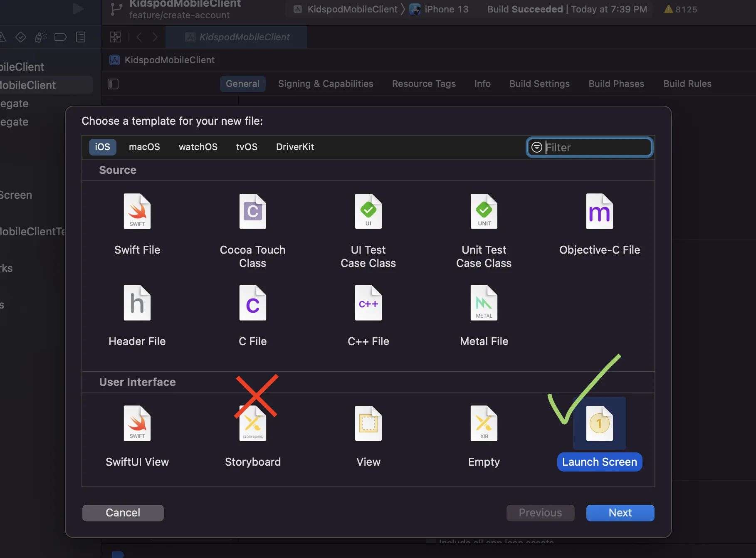Open the Resource Tags tab
The height and width of the screenshot is (558, 756).
point(424,84)
